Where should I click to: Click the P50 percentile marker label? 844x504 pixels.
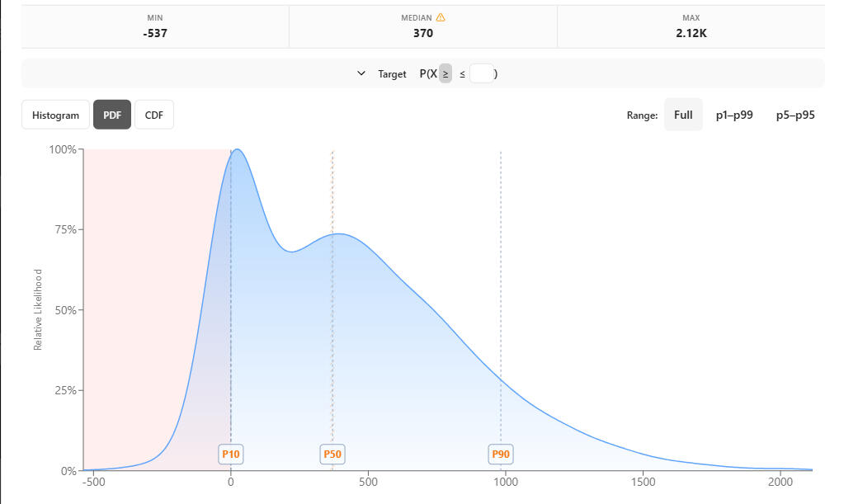pos(332,454)
